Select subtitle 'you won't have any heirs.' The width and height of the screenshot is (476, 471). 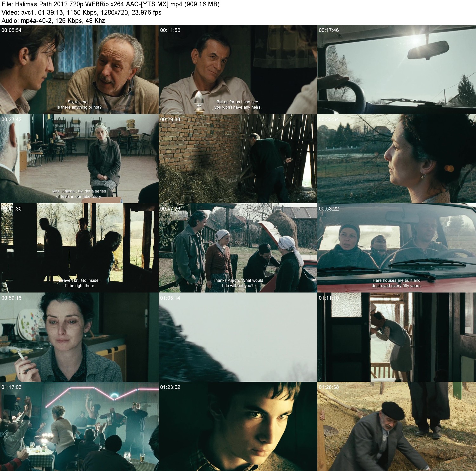pyautogui.click(x=238, y=107)
